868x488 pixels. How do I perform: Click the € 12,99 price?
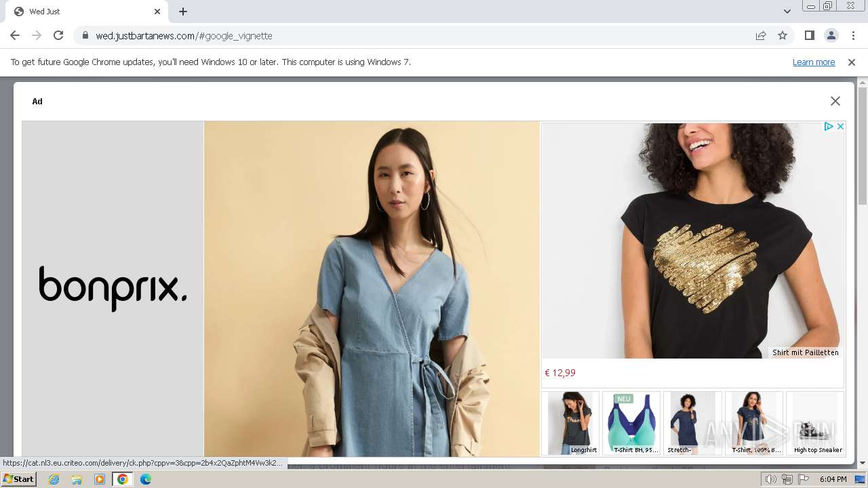pyautogui.click(x=560, y=373)
